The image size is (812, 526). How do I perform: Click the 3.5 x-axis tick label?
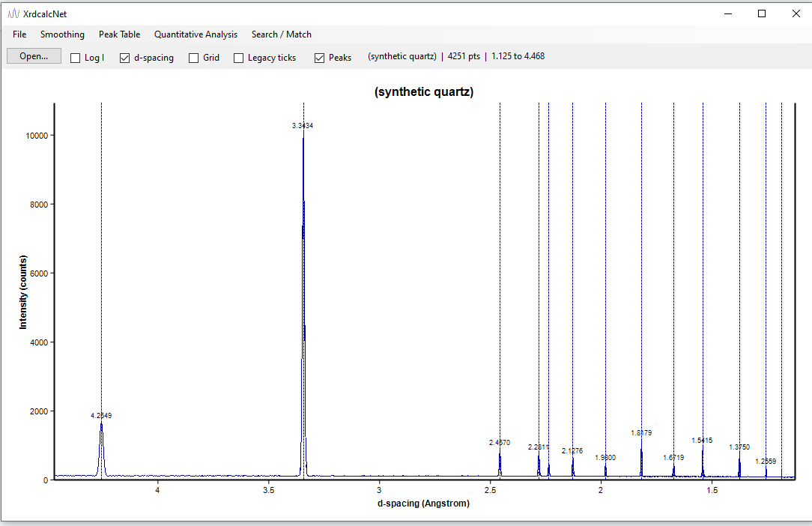point(268,490)
